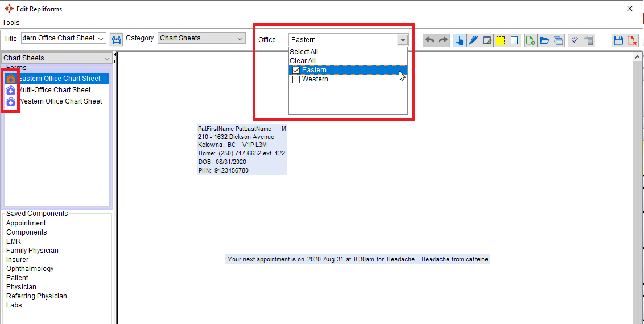Select the pointing hand tool
Image resolution: width=644 pixels, height=324 pixels.
460,40
